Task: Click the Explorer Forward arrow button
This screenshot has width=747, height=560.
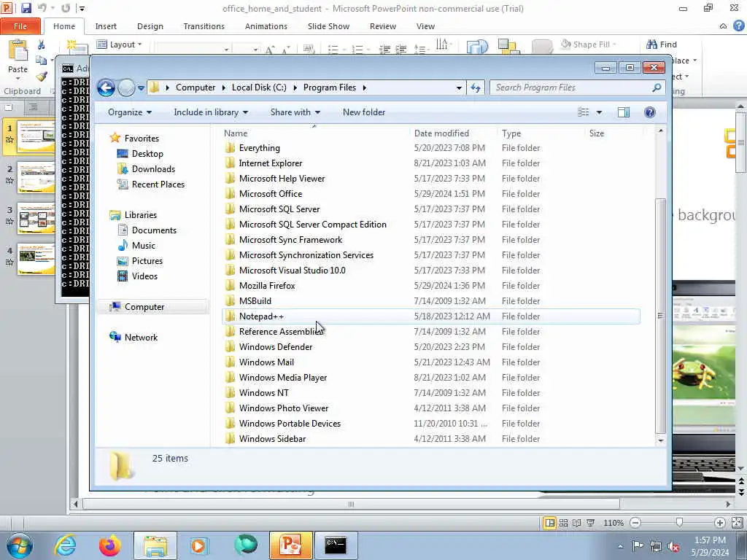Action: click(126, 87)
